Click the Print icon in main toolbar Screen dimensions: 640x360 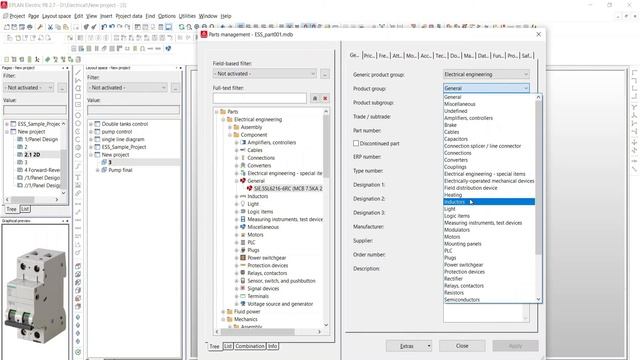(29, 27)
